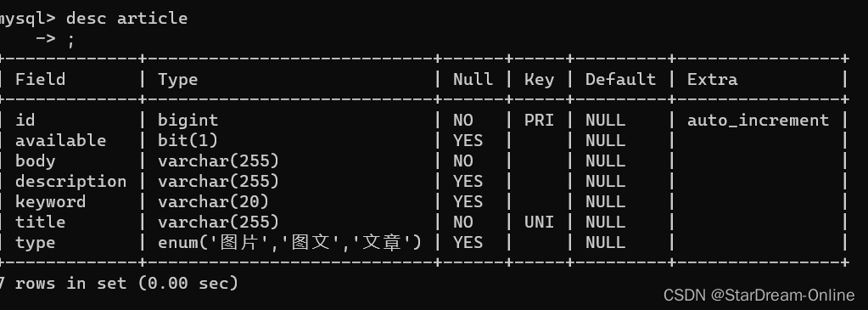Viewport: 868px width, 310px height.
Task: Click the enum type definition text
Action: pyautogui.click(x=289, y=242)
